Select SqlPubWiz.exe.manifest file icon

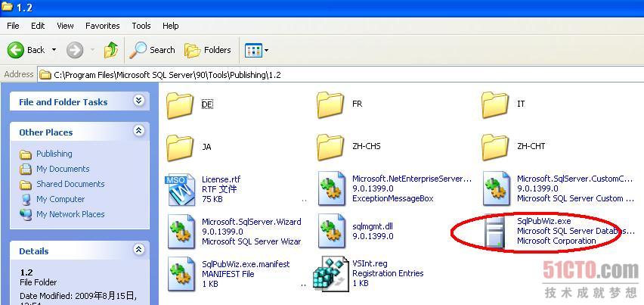click(181, 274)
